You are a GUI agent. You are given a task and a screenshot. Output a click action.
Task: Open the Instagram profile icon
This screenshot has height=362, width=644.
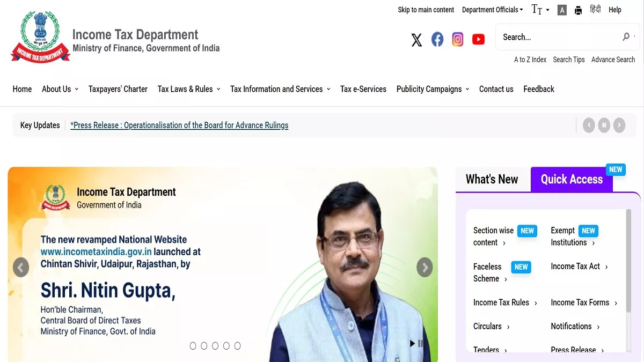(457, 39)
